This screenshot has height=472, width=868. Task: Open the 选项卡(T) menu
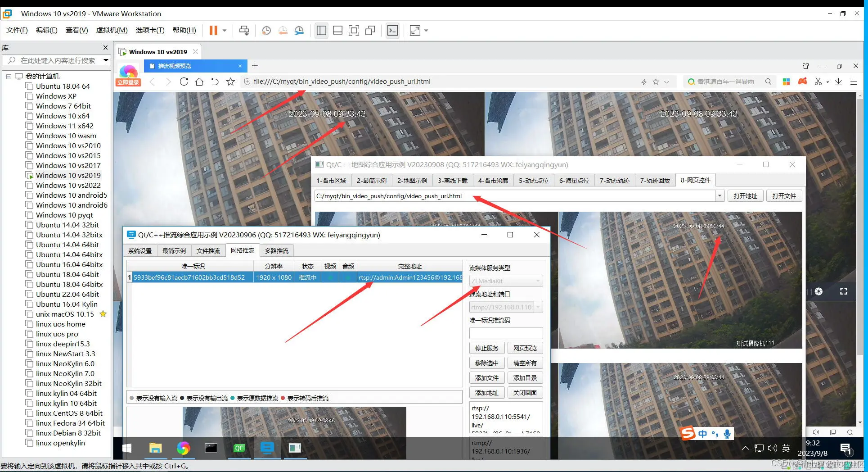(150, 30)
